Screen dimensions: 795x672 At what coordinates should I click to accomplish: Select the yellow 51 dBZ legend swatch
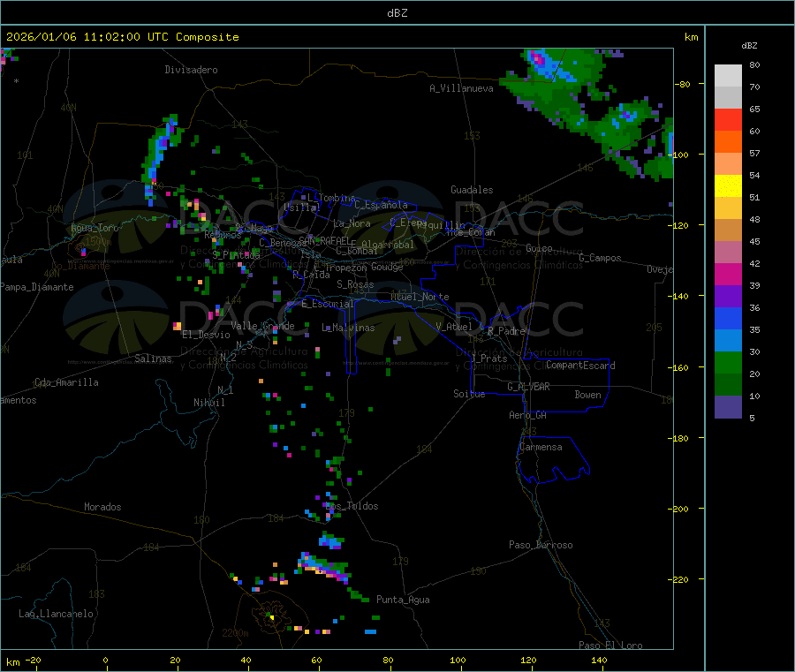point(728,186)
